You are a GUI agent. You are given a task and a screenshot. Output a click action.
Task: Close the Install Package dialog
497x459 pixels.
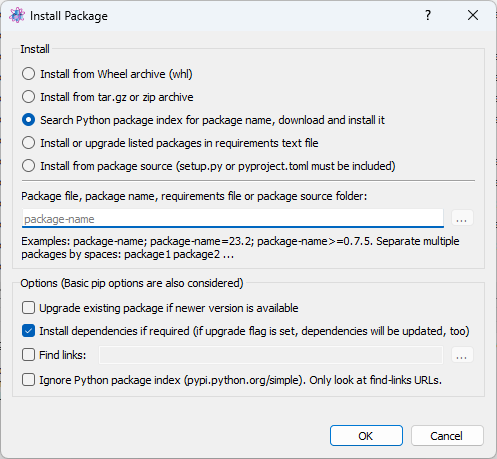[x=473, y=15]
